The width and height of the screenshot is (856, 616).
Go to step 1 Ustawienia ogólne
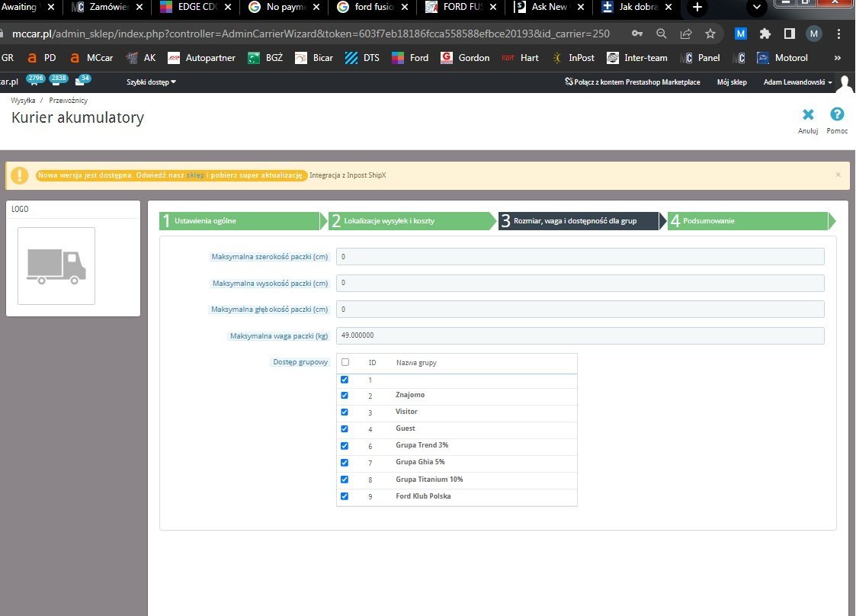[239, 221]
